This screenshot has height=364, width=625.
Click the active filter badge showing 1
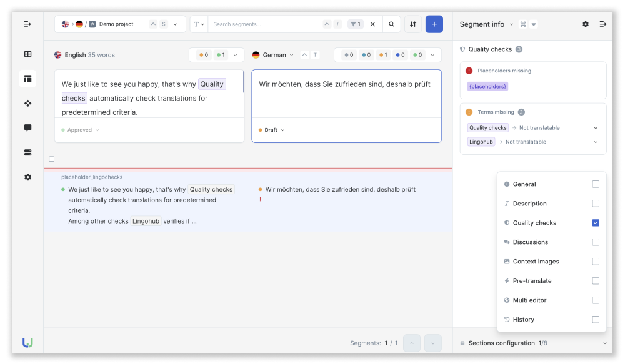pyautogui.click(x=356, y=24)
